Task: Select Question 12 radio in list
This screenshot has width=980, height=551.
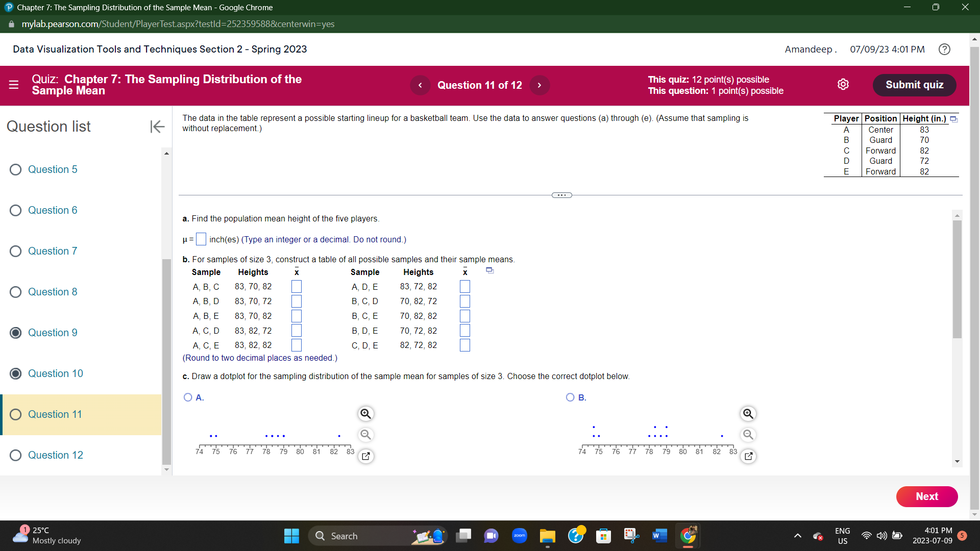Action: pyautogui.click(x=16, y=455)
